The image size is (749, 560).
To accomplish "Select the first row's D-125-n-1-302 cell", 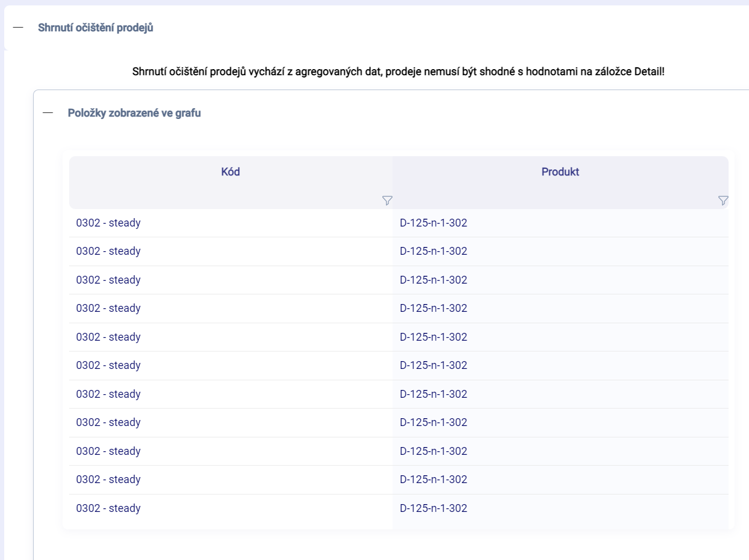I will tap(433, 223).
